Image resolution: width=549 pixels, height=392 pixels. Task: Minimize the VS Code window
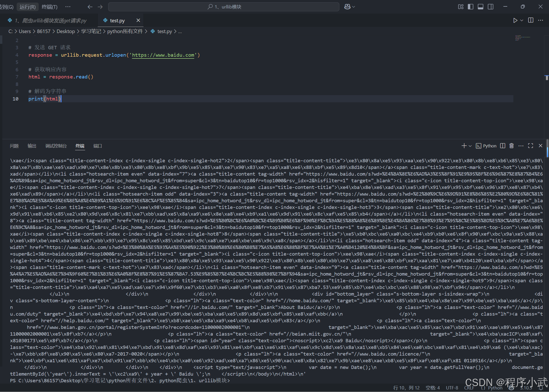[505, 7]
